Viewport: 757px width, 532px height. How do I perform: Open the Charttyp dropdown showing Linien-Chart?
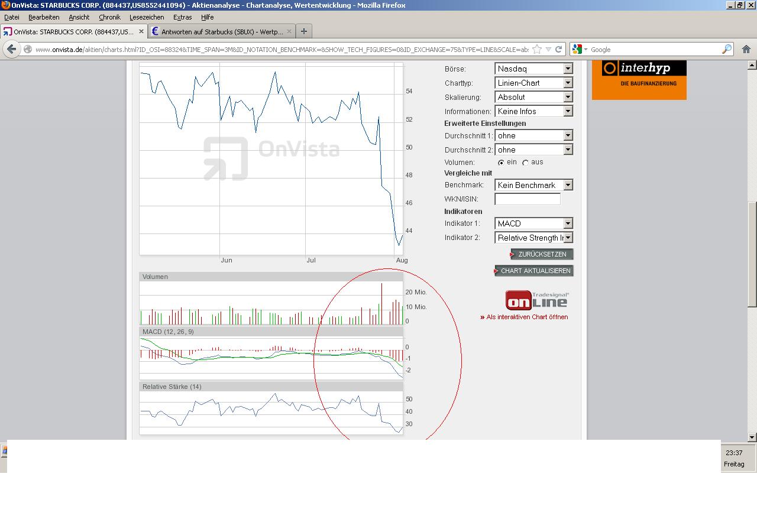(533, 83)
